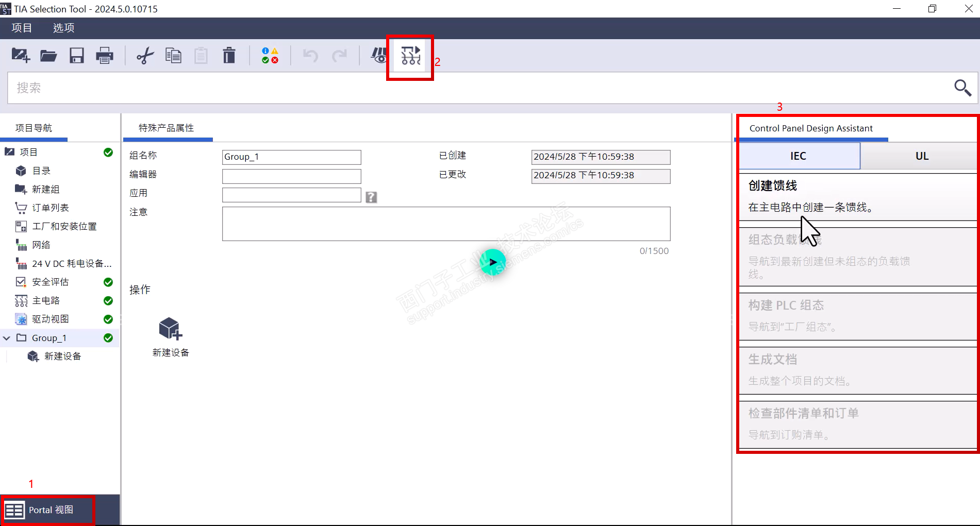Click the 生成文档 assistant step
Viewport: 980px width, 526px height.
coord(858,370)
